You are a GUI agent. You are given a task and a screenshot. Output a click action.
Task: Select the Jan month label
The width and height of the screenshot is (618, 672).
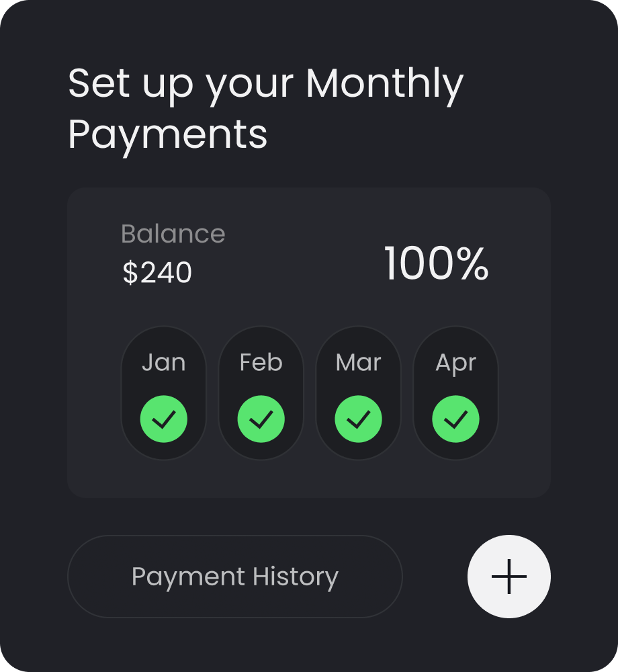164,363
